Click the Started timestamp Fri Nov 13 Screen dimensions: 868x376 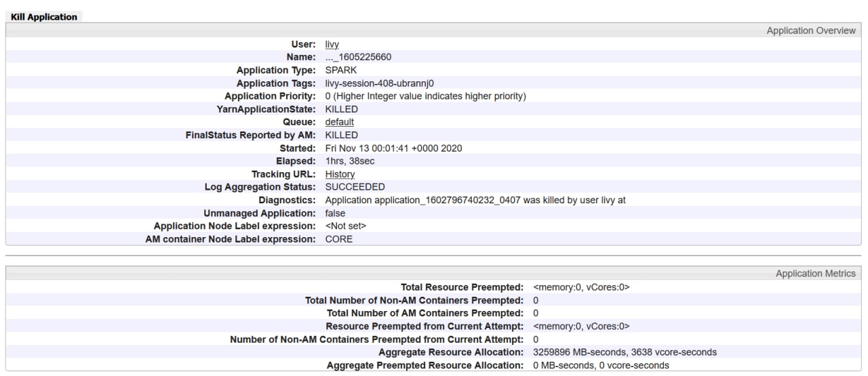pyautogui.click(x=393, y=148)
